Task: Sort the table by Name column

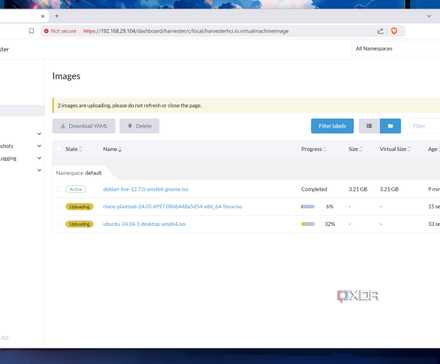Action: click(x=112, y=149)
